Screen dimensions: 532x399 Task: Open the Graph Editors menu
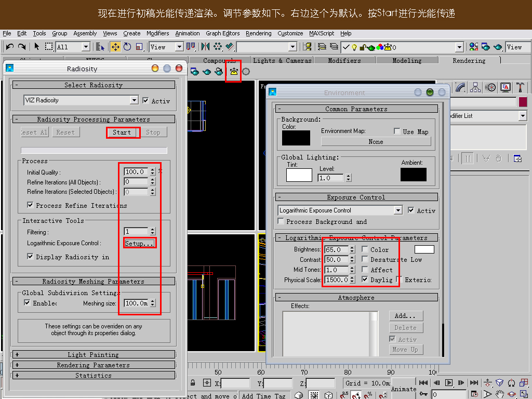[222, 33]
